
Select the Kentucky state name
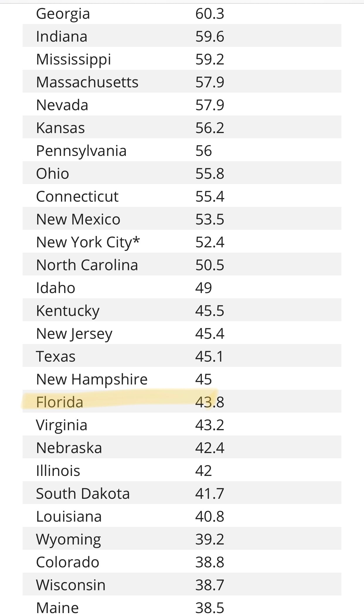click(x=68, y=311)
